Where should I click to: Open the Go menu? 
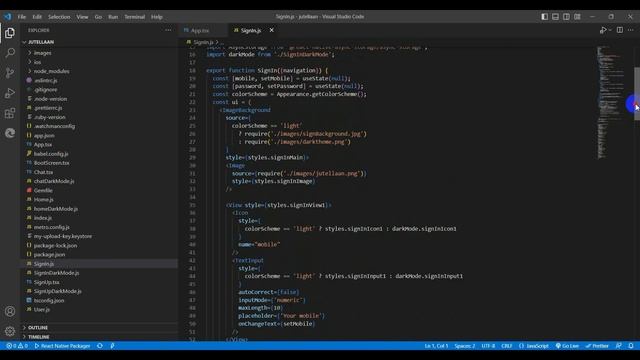coord(98,17)
